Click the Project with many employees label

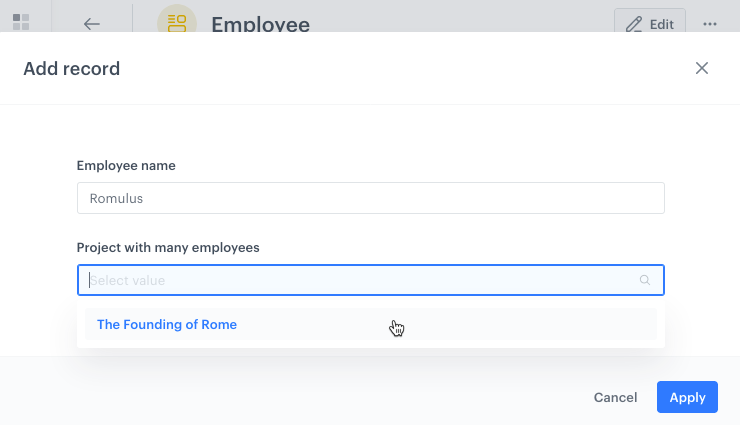click(168, 248)
